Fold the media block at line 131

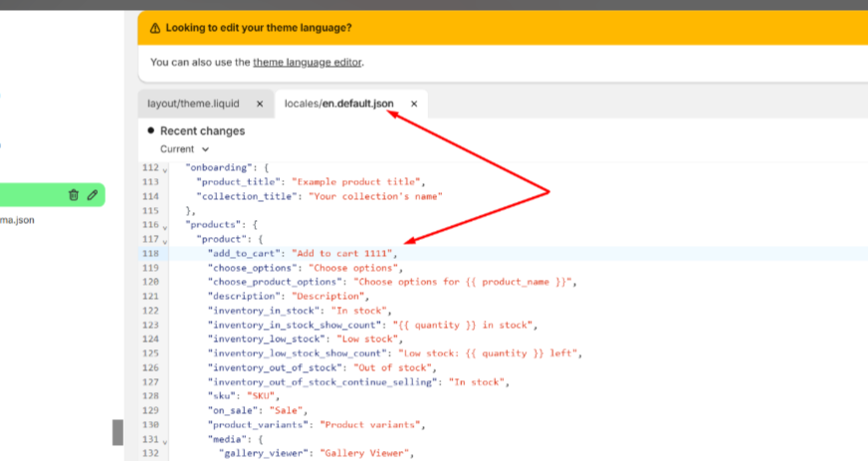(x=165, y=441)
